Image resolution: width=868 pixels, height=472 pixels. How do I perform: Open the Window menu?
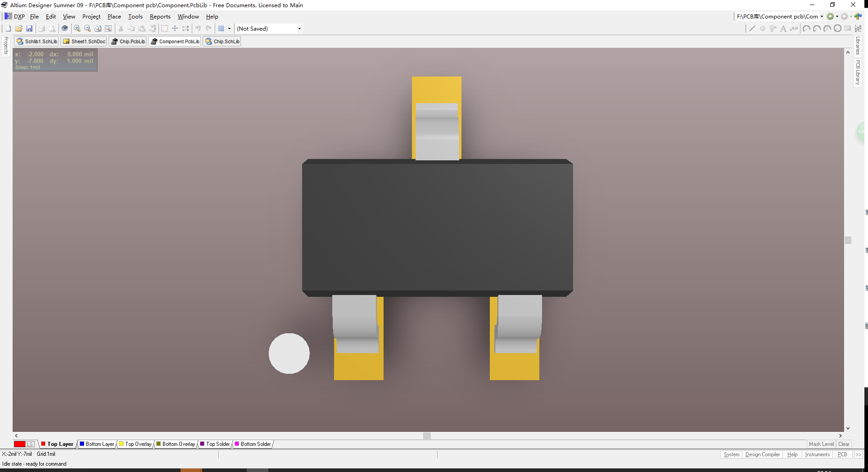tap(188, 17)
